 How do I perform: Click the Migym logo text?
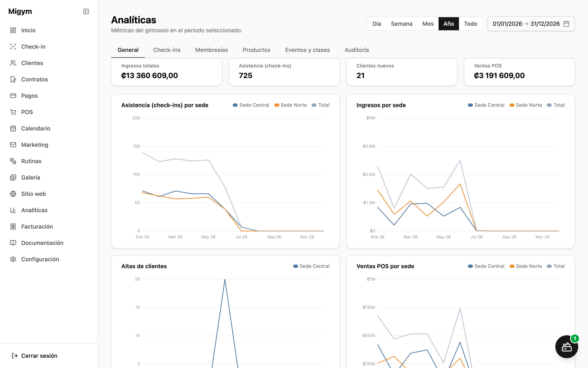(x=20, y=11)
